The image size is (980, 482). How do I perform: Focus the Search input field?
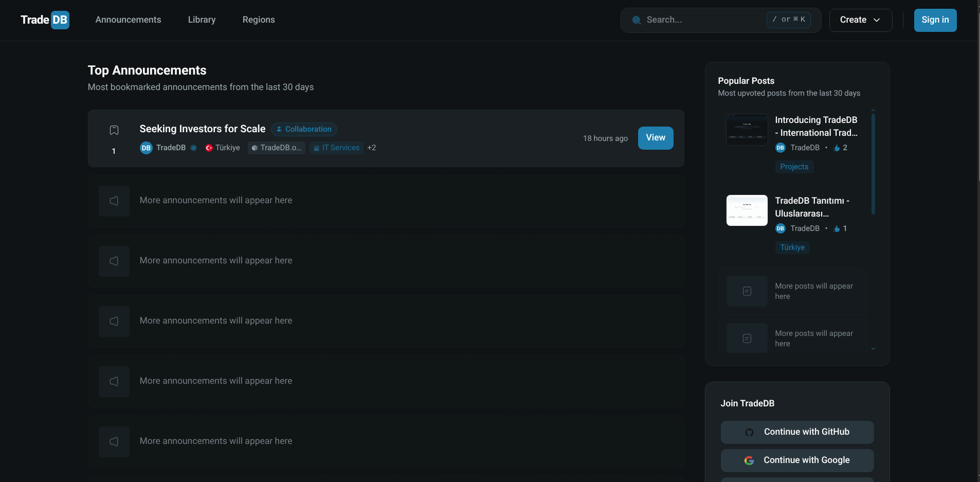(720, 20)
